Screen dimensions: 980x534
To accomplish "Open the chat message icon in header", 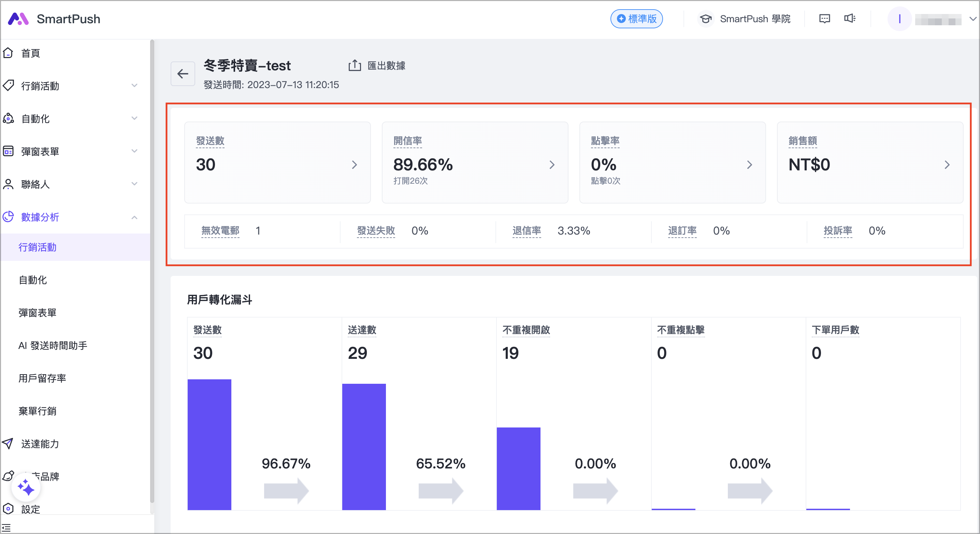I will [824, 19].
